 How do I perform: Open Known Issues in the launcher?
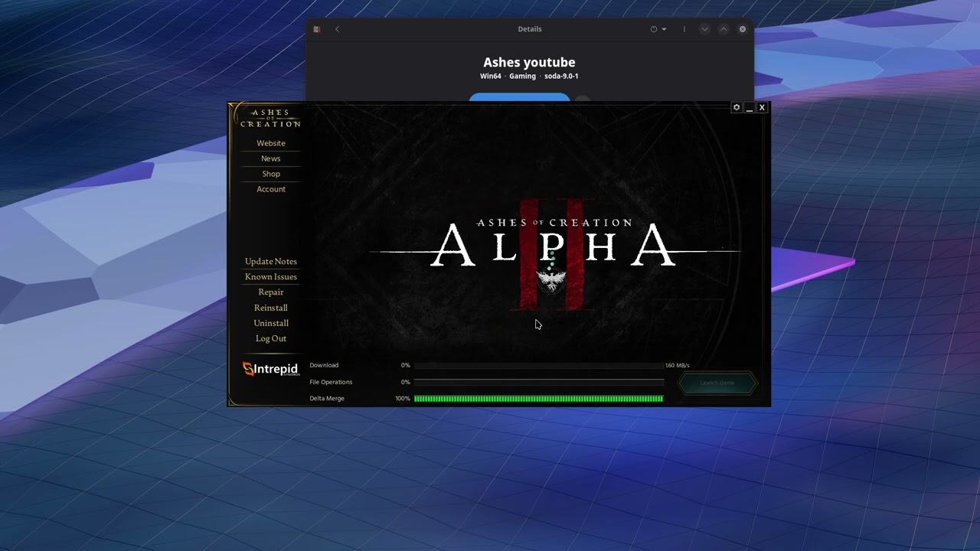point(271,277)
